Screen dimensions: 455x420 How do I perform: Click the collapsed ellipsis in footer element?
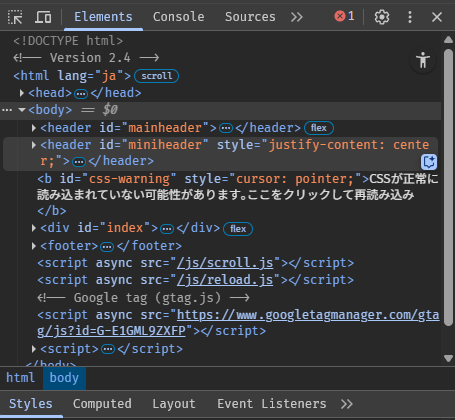coord(107,247)
